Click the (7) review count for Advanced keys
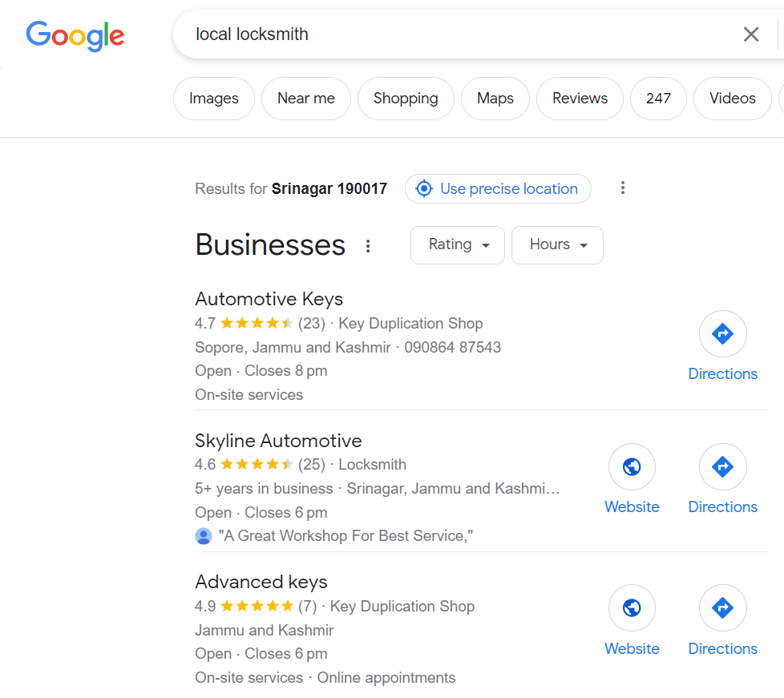This screenshot has width=784, height=698. click(308, 607)
